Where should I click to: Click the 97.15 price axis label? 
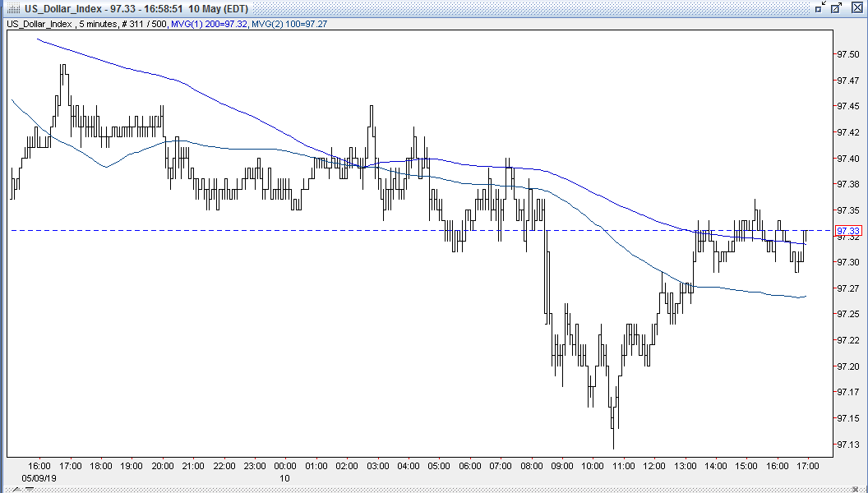click(x=848, y=418)
